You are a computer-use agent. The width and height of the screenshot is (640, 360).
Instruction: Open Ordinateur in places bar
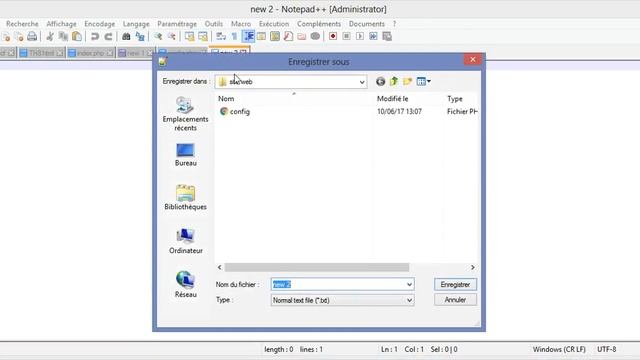click(x=185, y=241)
